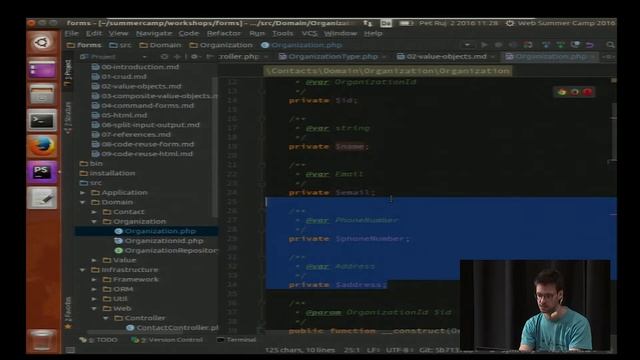Open the text editor dock icon
Screen dimensions: 640x360
click(42, 198)
